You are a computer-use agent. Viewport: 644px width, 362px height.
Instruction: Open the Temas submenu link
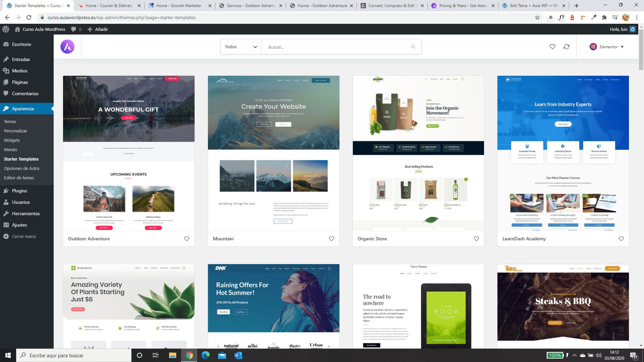[x=10, y=121]
